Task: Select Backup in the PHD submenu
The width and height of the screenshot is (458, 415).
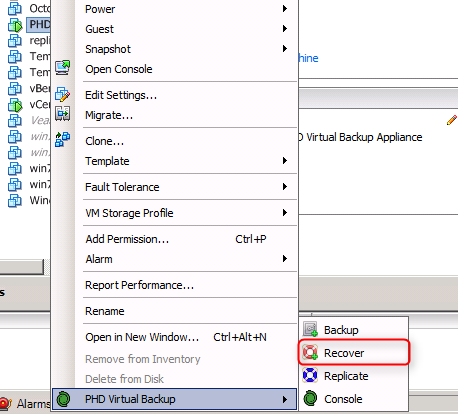Action: pos(354,330)
